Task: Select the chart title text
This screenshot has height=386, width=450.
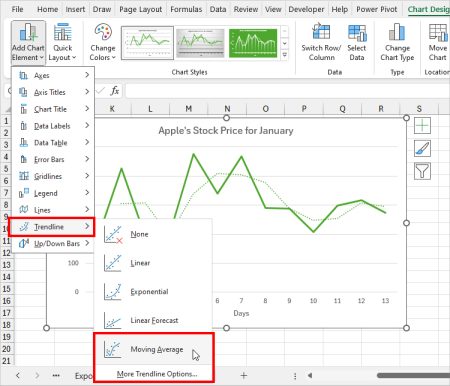Action: (226, 130)
